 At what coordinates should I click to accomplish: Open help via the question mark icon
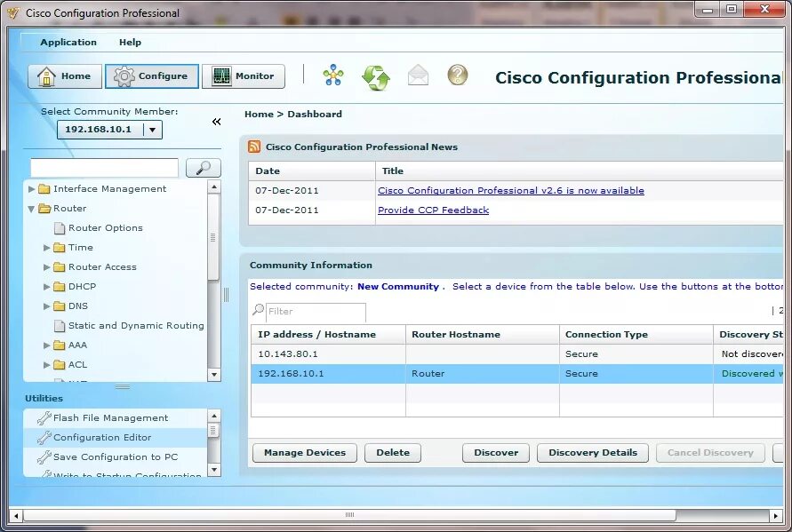pos(458,75)
